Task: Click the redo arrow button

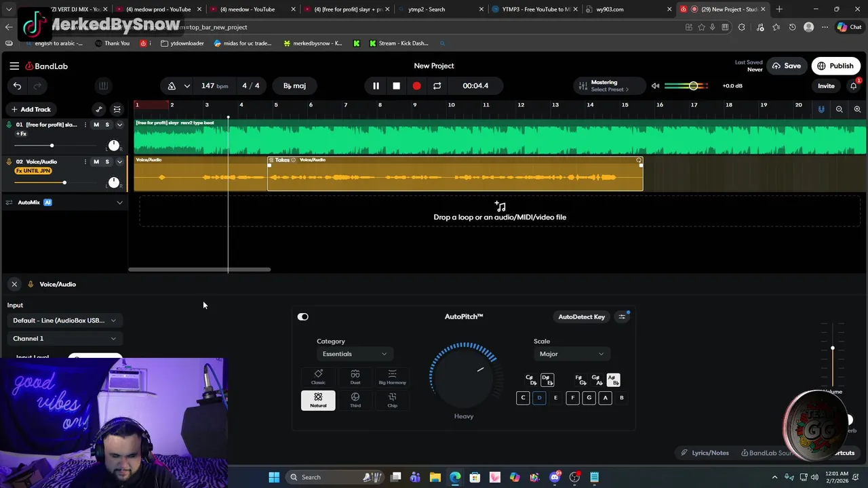Action: (x=37, y=86)
